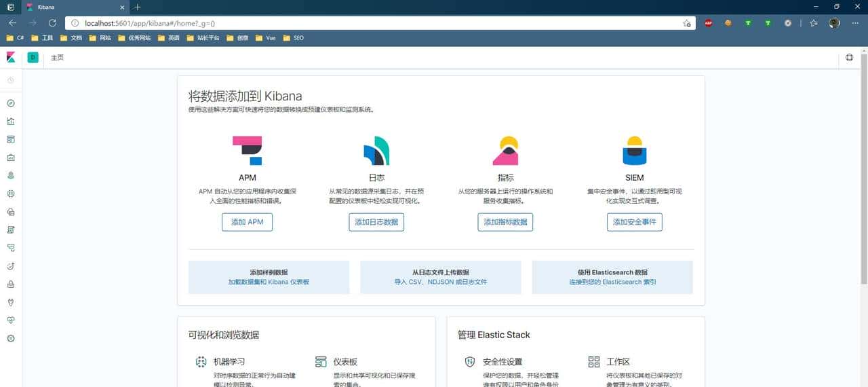Open Infrastructure from the sidebar
This screenshot has height=387, width=868.
[x=11, y=212]
